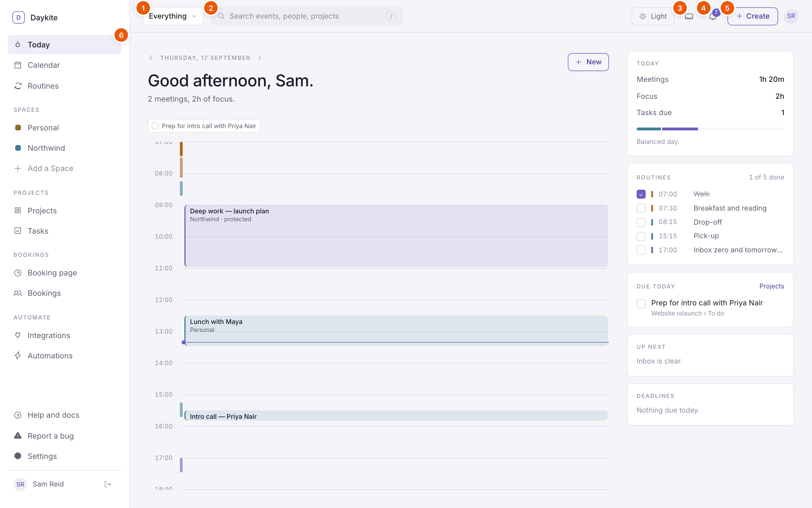Click the New event button

(x=588, y=62)
